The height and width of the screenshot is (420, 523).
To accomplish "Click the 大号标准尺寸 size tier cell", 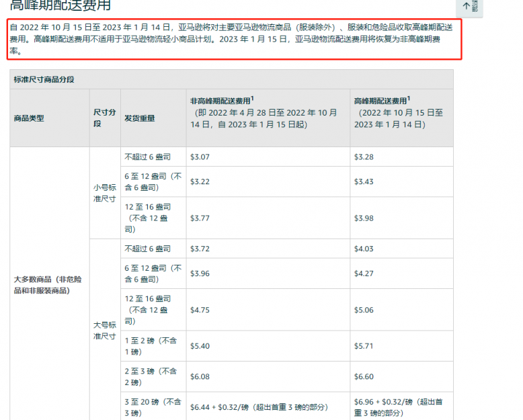I will click(105, 330).
